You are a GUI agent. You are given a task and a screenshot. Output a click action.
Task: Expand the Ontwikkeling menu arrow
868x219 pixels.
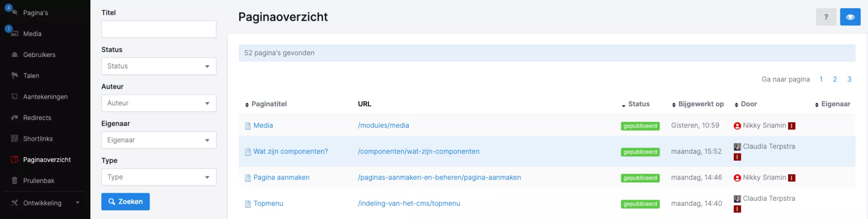[78, 203]
